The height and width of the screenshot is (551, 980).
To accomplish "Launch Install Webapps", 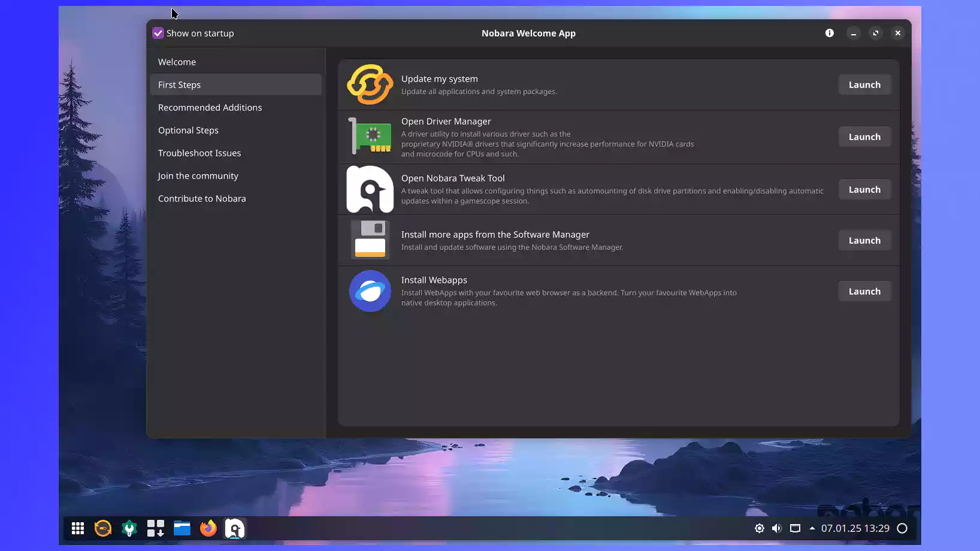I will point(864,292).
